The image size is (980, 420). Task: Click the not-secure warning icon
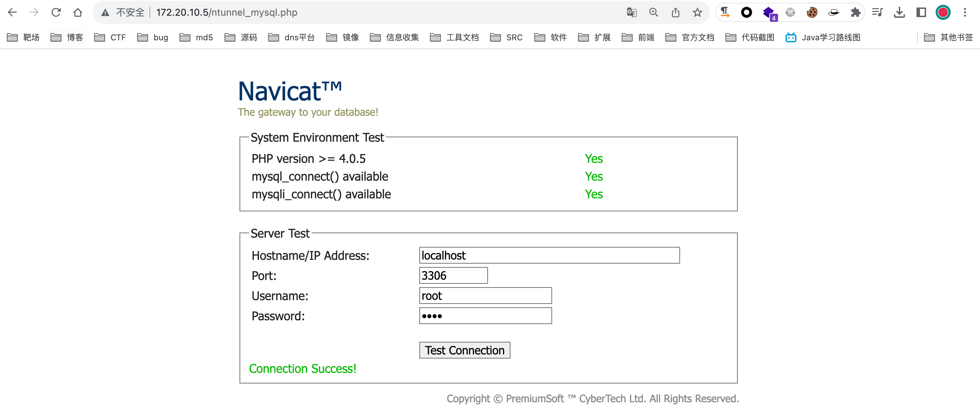pos(105,13)
